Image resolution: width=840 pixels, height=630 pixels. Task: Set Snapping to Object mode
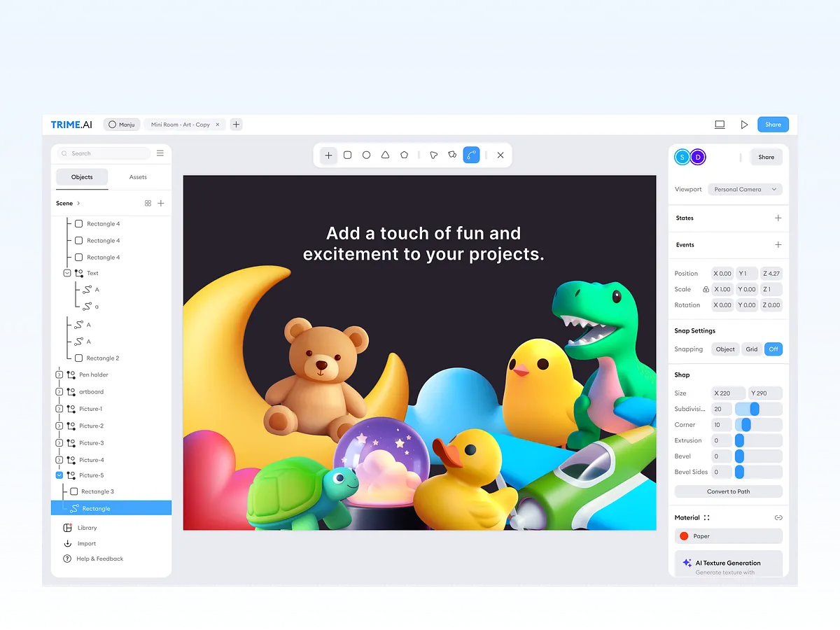coord(724,349)
